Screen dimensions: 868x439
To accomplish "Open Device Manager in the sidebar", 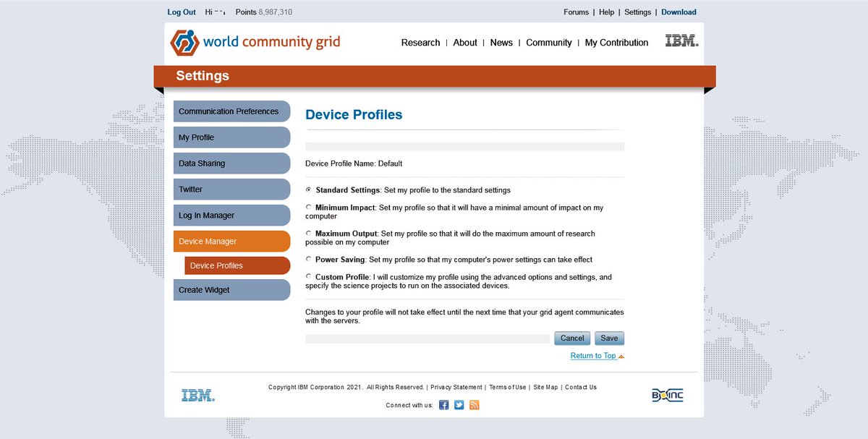I will 231,242.
